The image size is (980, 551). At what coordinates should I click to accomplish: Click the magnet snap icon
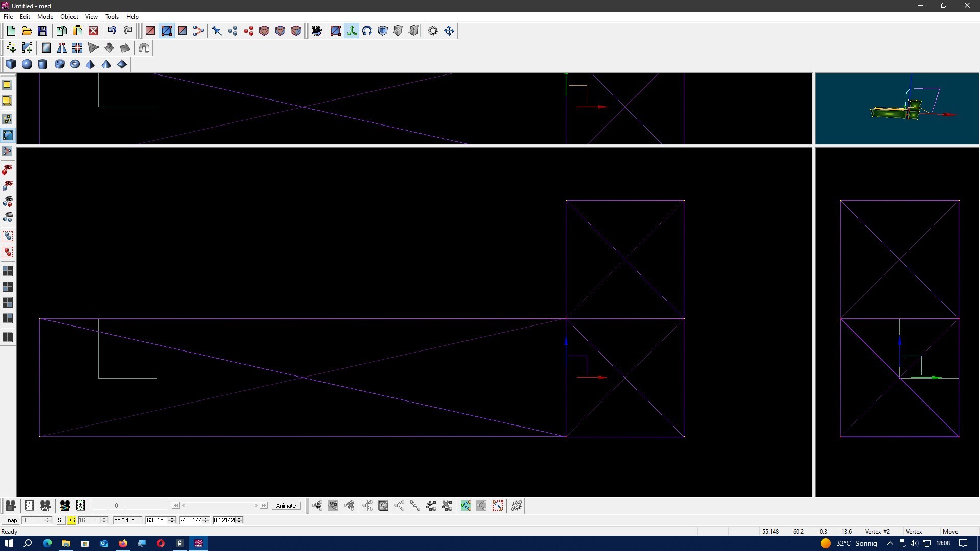coord(144,48)
